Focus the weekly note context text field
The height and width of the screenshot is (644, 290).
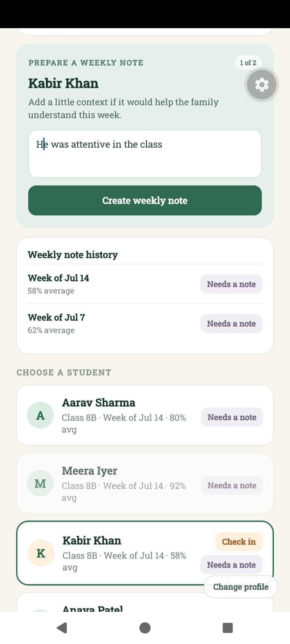(x=145, y=154)
